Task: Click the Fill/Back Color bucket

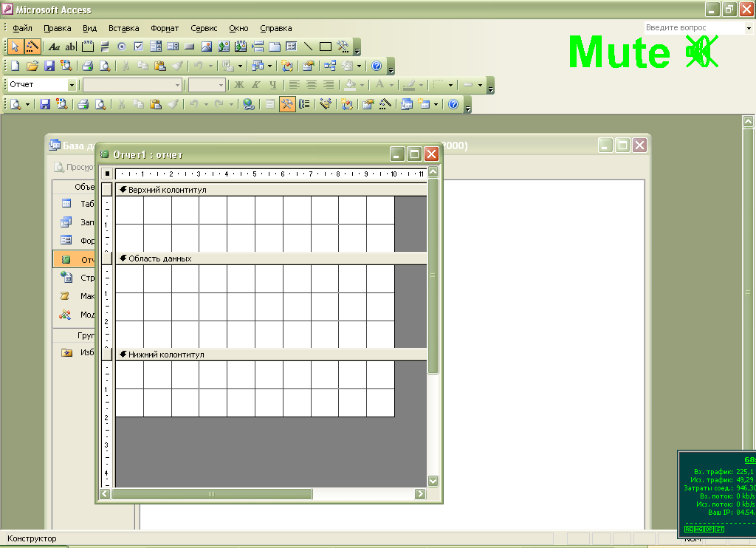Action: pyautogui.click(x=350, y=85)
